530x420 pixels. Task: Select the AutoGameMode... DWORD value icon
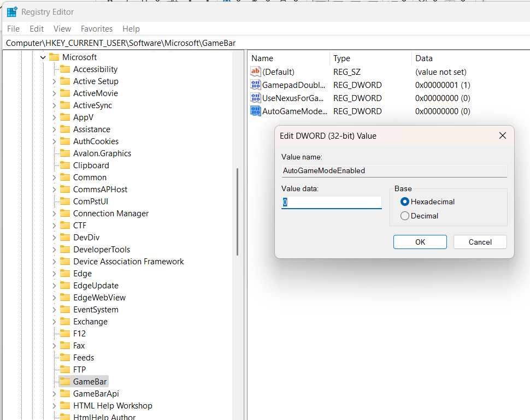255,111
